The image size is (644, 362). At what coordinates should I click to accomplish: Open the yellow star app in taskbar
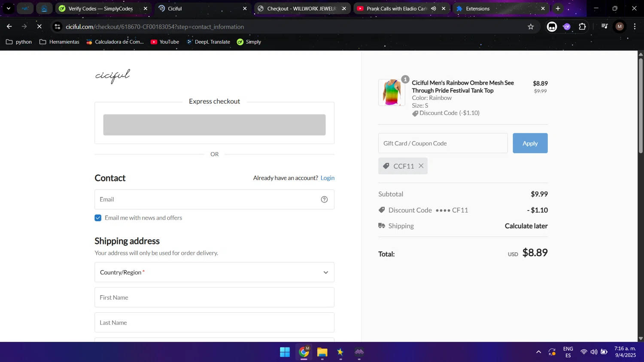(340, 353)
